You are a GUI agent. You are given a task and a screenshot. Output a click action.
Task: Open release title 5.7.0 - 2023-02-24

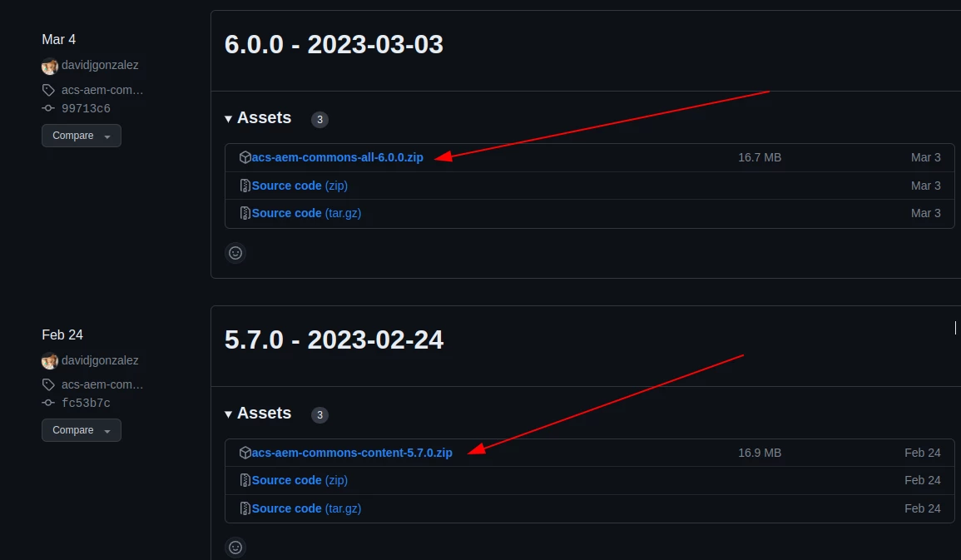(334, 339)
